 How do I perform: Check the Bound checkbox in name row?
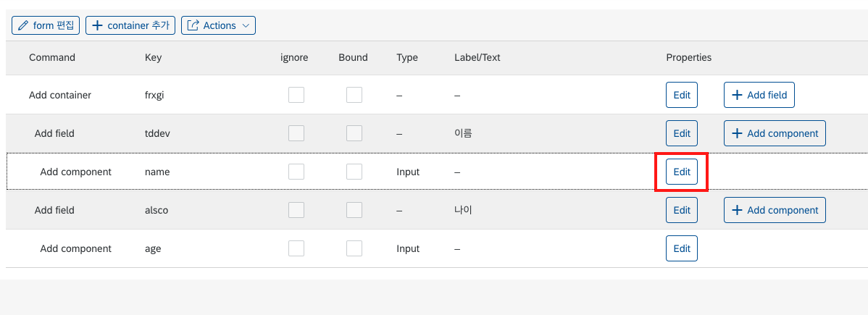click(354, 172)
